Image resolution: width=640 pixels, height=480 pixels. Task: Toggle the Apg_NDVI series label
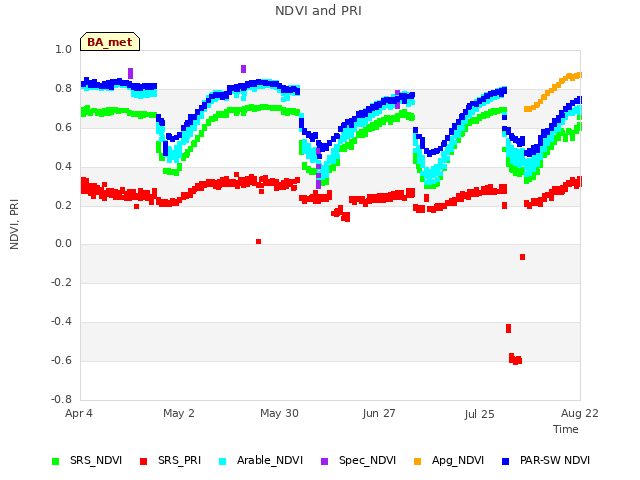458,460
